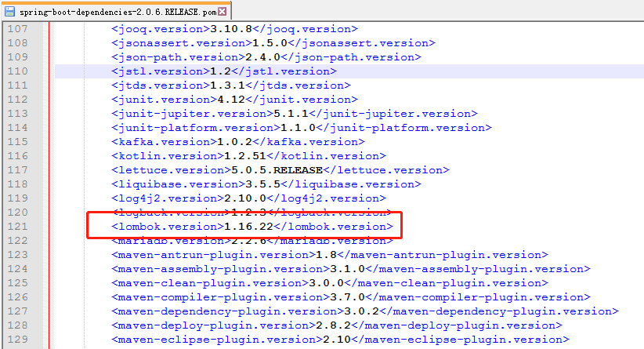Click line number 107 in the gutter
644x349 pixels.
click(18, 29)
